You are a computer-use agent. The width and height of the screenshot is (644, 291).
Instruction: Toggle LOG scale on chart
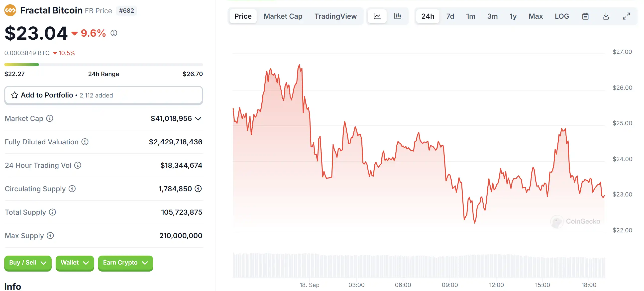pos(562,16)
